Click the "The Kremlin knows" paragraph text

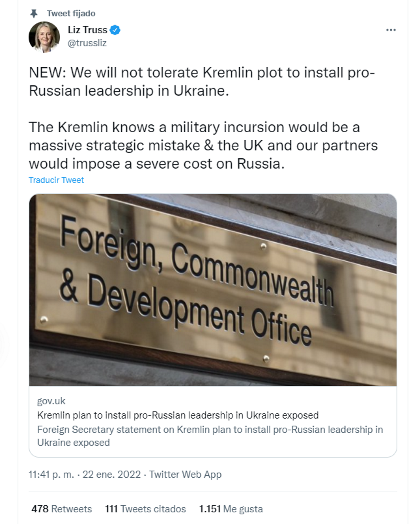click(x=203, y=145)
